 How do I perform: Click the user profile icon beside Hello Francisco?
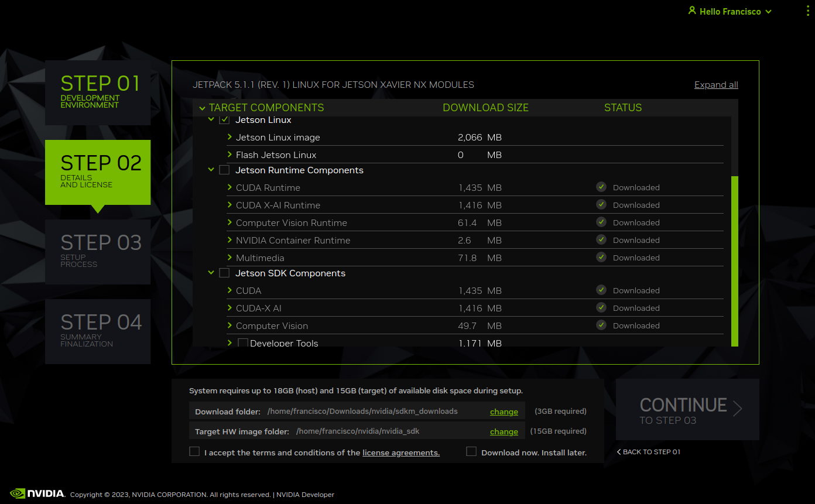pos(692,11)
